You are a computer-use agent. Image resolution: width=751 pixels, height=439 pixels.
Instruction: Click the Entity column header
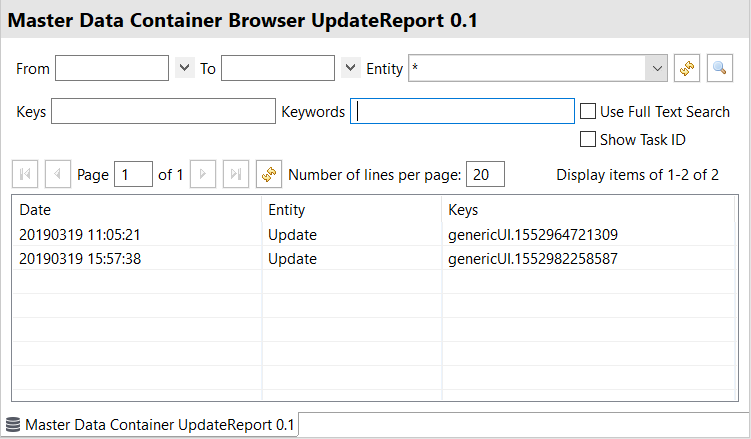pos(350,210)
